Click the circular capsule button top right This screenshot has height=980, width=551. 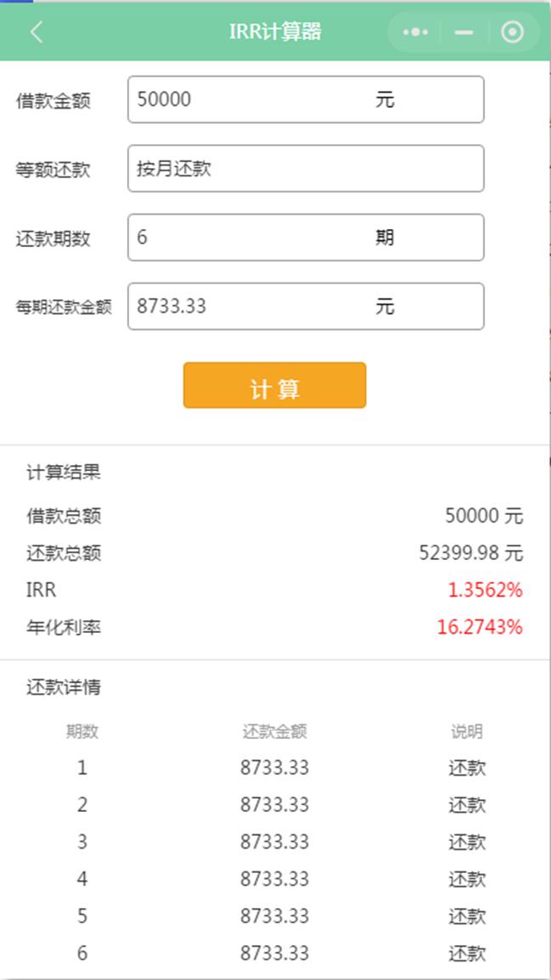(x=512, y=31)
